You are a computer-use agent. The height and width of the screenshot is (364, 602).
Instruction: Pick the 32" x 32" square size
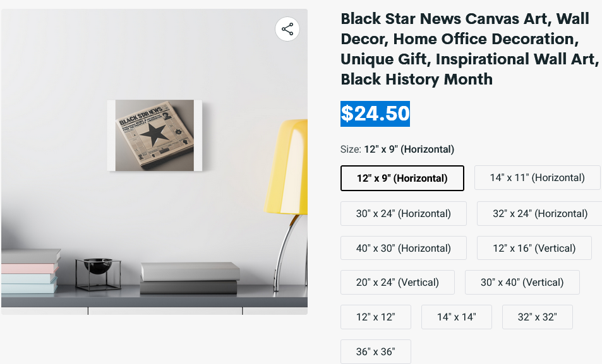tap(538, 317)
